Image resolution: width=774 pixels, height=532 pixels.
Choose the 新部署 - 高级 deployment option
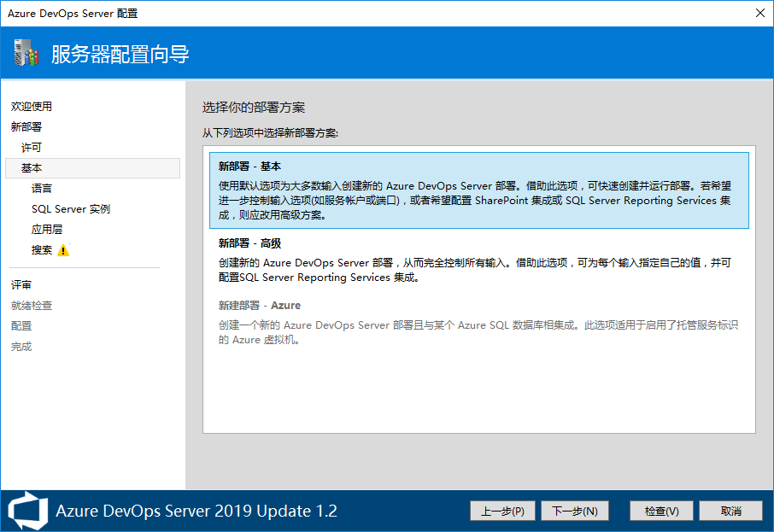click(x=478, y=260)
